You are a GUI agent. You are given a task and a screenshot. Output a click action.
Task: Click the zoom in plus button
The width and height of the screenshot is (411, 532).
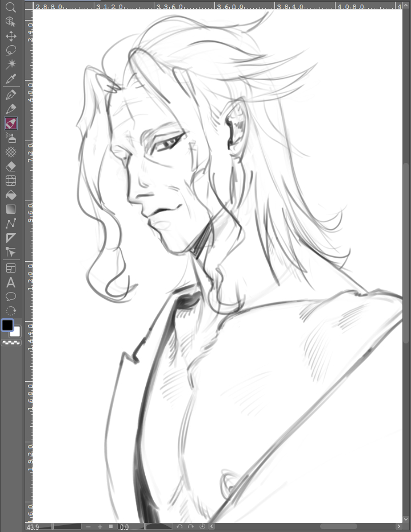[x=99, y=527]
